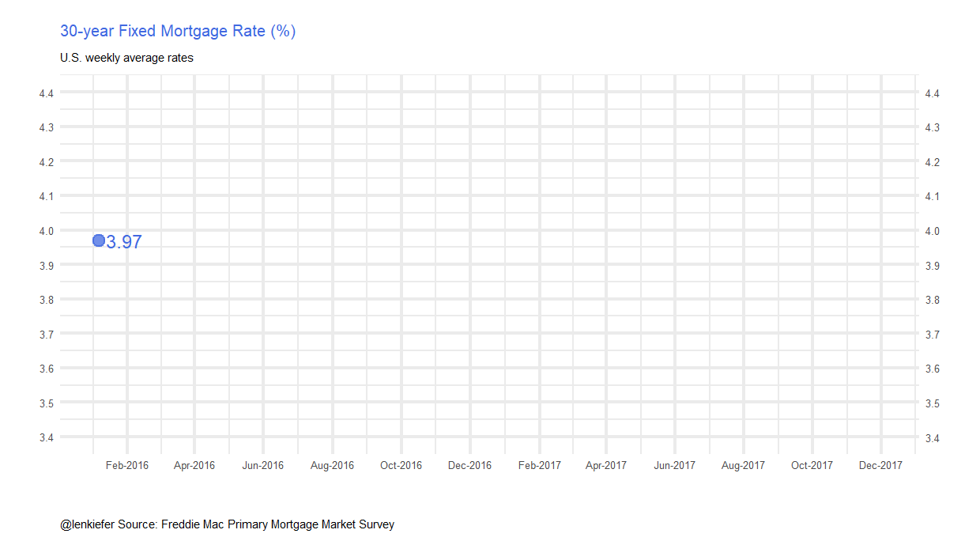Click the left-axis 4.0 tick label
The width and height of the screenshot is (980, 560).
(x=46, y=231)
